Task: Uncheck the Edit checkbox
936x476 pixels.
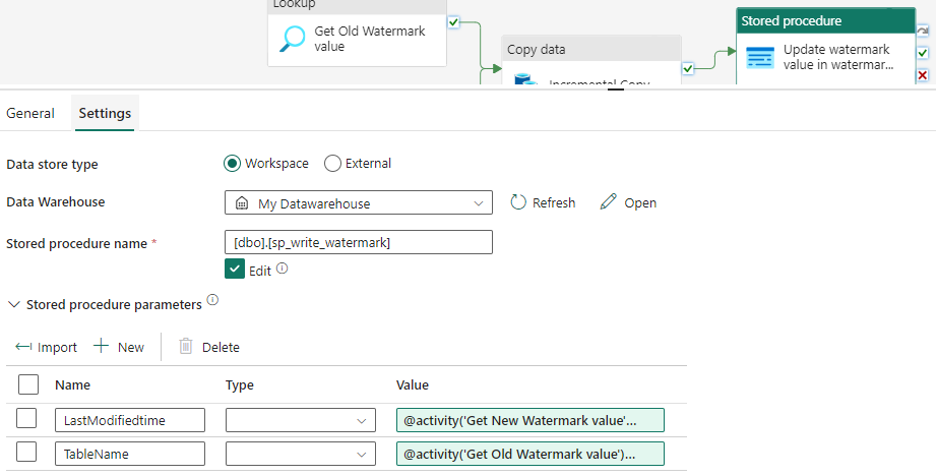Action: pos(235,269)
